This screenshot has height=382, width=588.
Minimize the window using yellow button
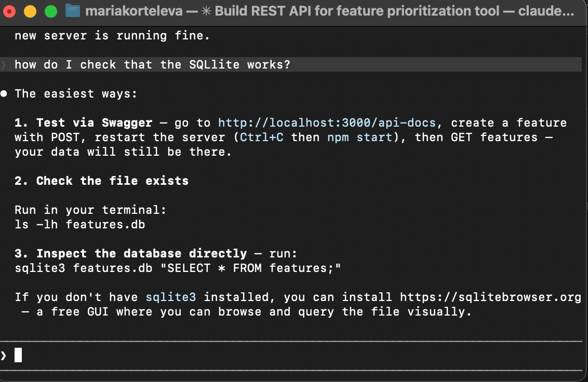(31, 11)
